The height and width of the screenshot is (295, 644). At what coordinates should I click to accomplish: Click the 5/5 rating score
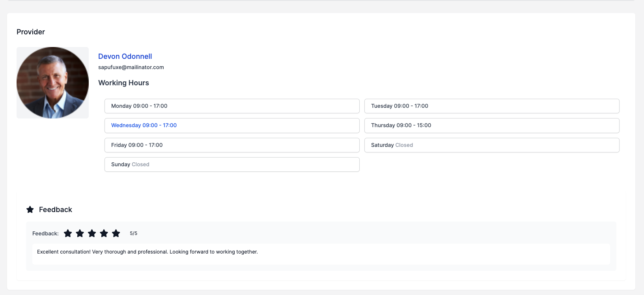(134, 233)
